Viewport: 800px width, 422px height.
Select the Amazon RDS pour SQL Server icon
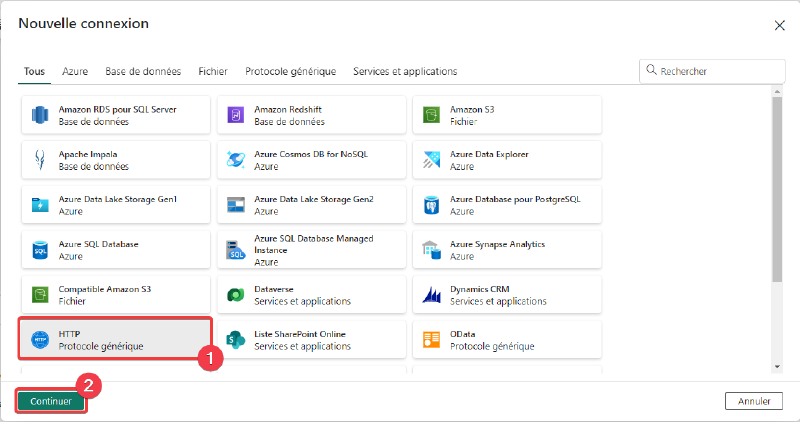[40, 115]
